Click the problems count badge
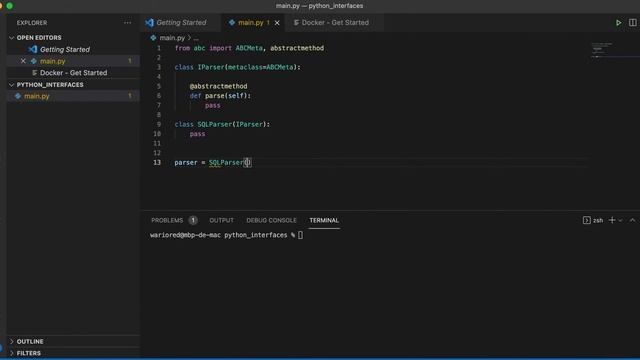This screenshot has width=640, height=360. pos(193,220)
